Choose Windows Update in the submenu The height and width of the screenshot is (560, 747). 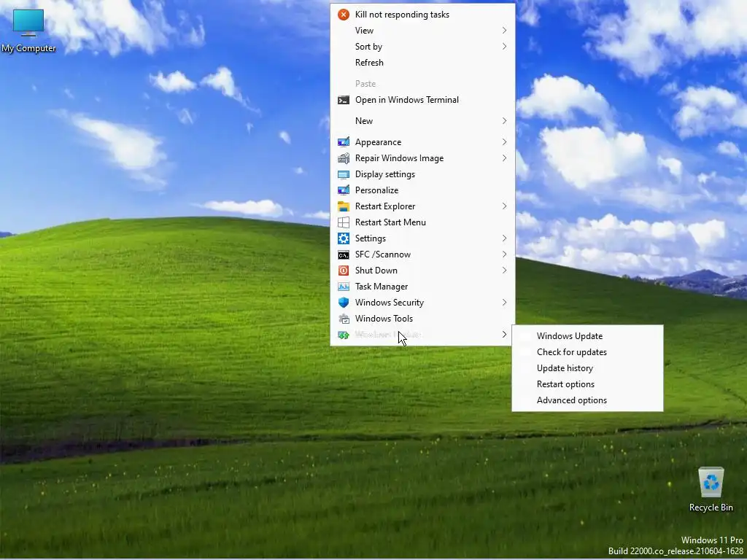coord(587,336)
